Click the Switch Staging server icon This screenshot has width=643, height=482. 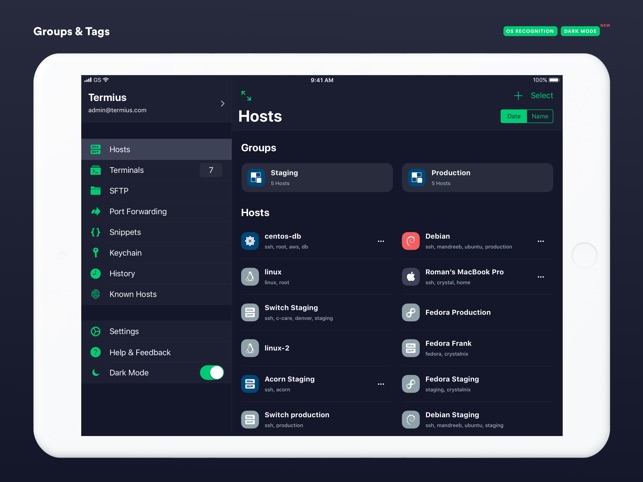250,313
